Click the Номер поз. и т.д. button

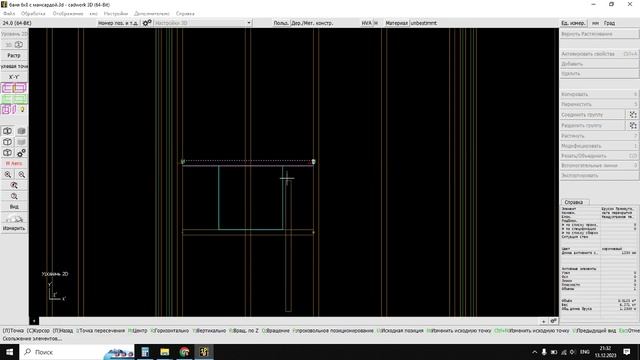118,23
